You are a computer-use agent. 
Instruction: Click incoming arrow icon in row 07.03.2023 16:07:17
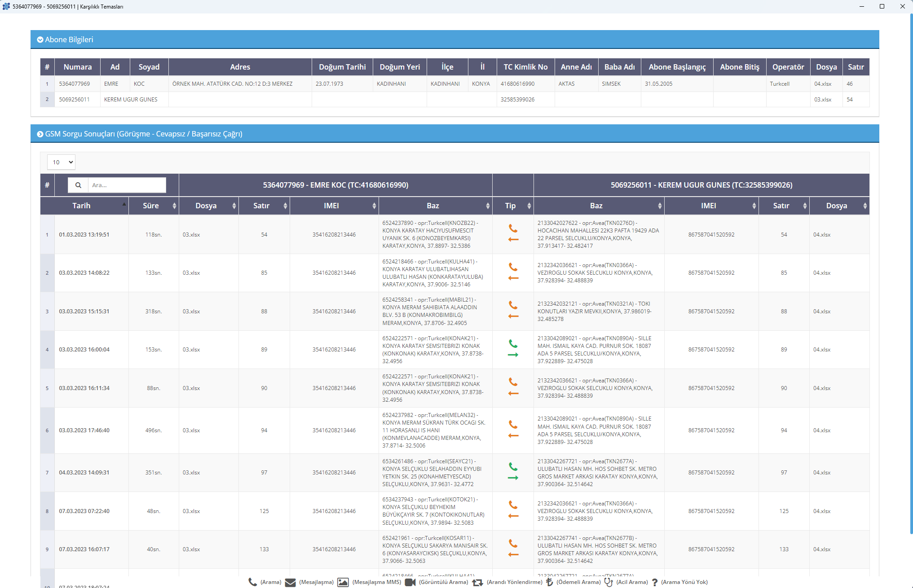point(513,554)
